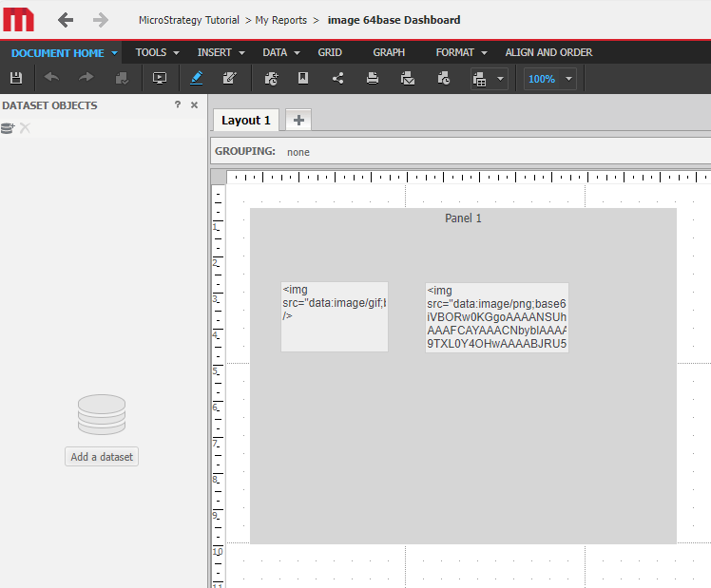Select the Layout 1 tab

pyautogui.click(x=246, y=120)
